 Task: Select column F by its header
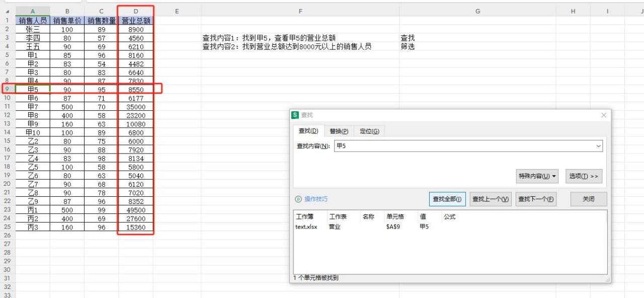pyautogui.click(x=300, y=11)
